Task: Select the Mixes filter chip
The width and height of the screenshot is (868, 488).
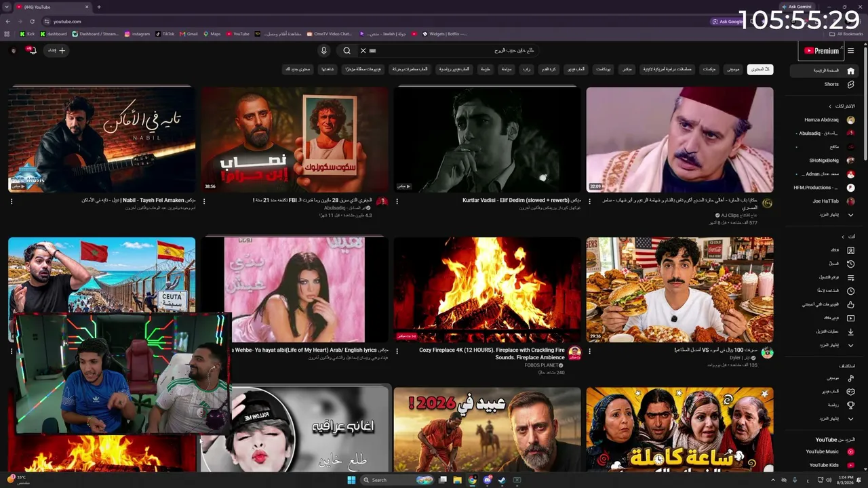Action: [x=709, y=69]
